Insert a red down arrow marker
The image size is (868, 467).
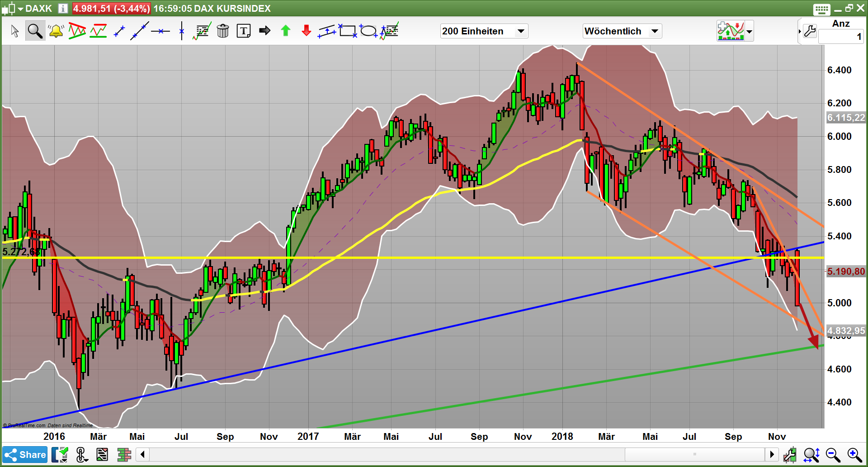click(x=306, y=30)
